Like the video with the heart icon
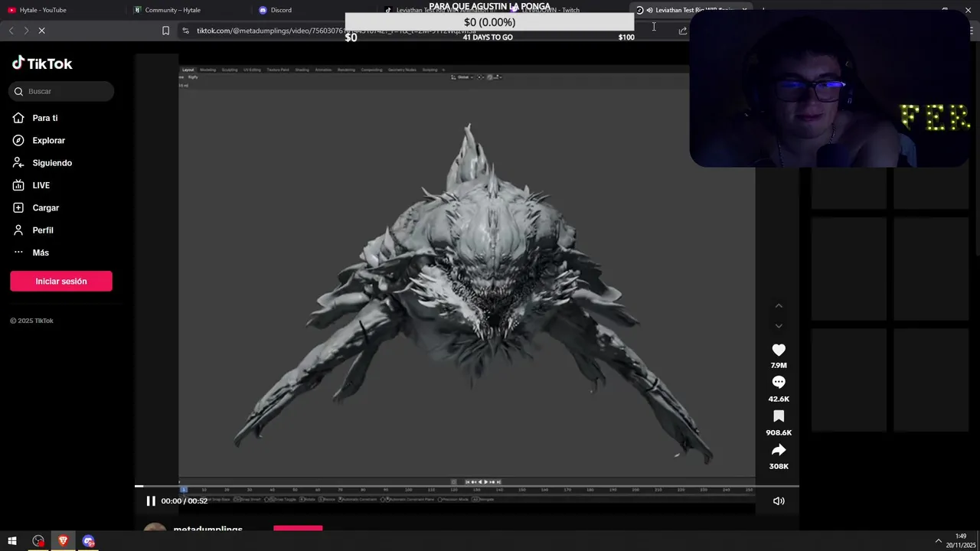 779,350
